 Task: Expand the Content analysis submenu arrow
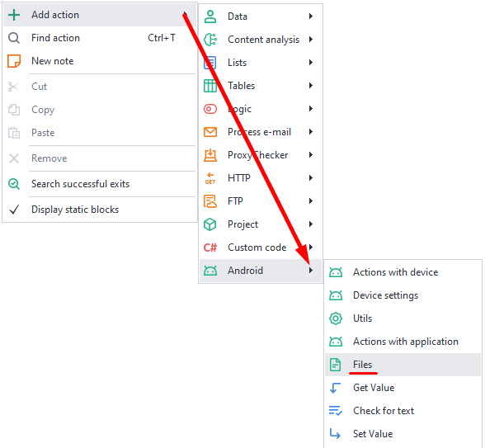coord(311,40)
